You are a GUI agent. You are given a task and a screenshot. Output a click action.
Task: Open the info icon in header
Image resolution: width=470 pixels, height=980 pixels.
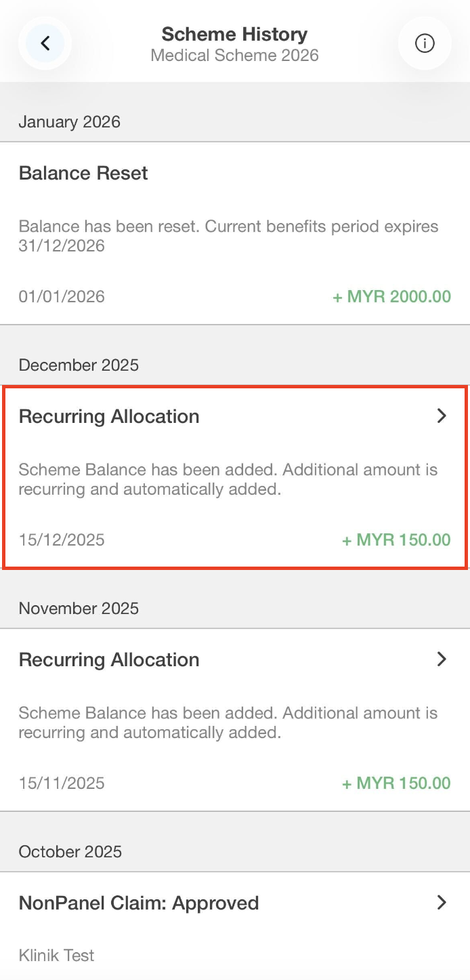pos(425,43)
